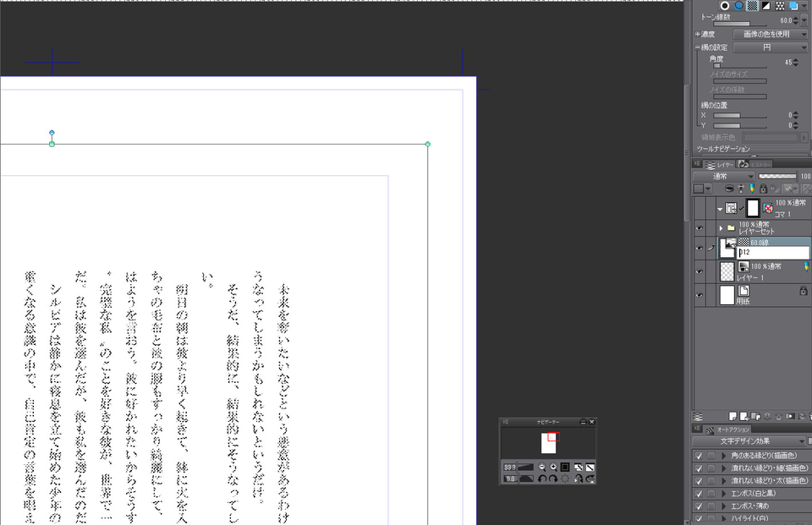Adjust the 網の位置 X slider

[740, 116]
